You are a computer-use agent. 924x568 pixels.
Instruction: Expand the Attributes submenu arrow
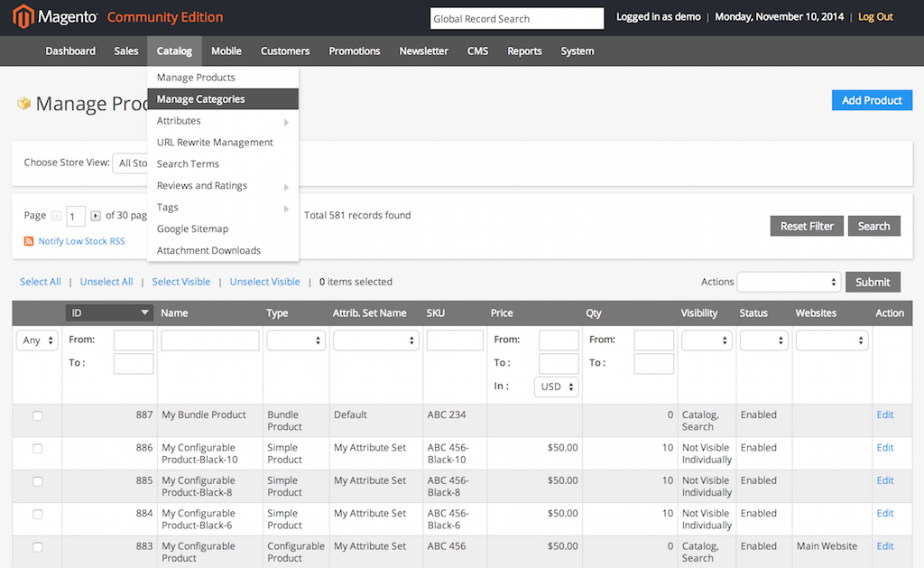point(286,122)
